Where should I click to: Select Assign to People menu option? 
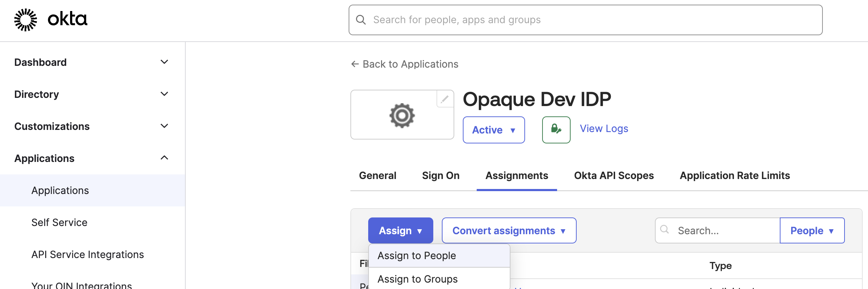pyautogui.click(x=417, y=256)
